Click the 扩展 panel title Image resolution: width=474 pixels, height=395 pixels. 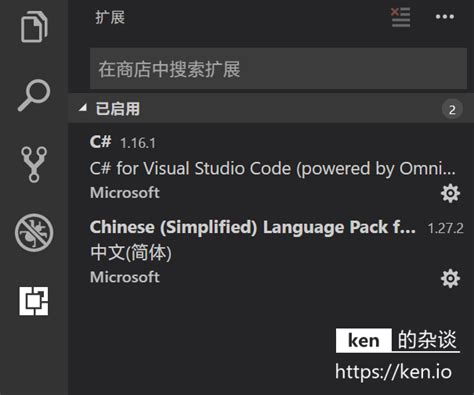110,17
